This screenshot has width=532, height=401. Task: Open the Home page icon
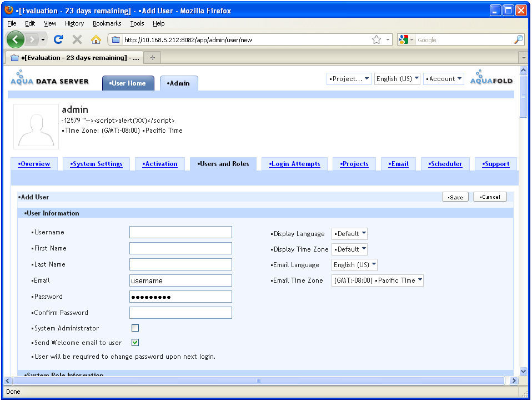click(x=96, y=39)
